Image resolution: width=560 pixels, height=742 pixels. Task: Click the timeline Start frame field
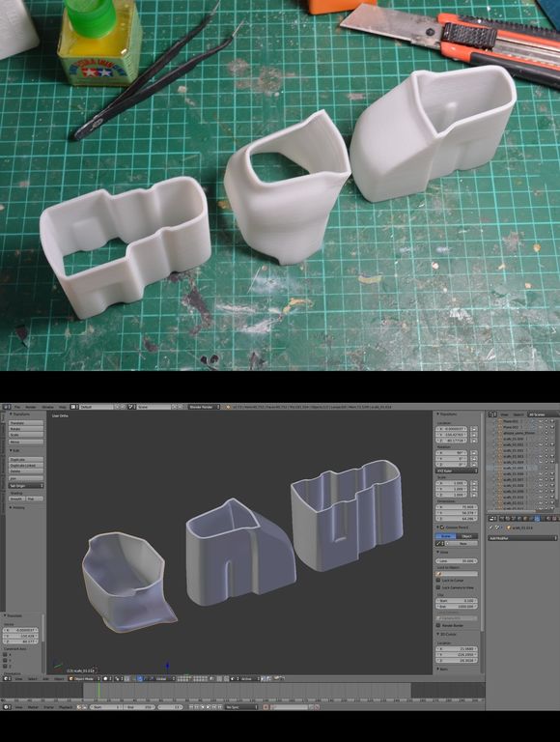(x=106, y=707)
